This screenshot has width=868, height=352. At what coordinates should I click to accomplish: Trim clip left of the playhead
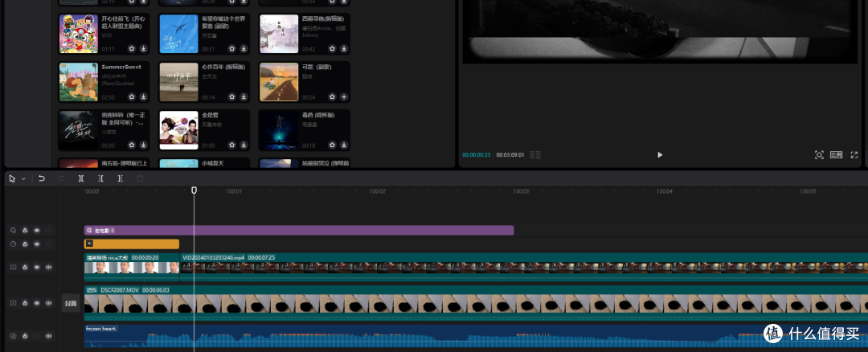pos(100,178)
